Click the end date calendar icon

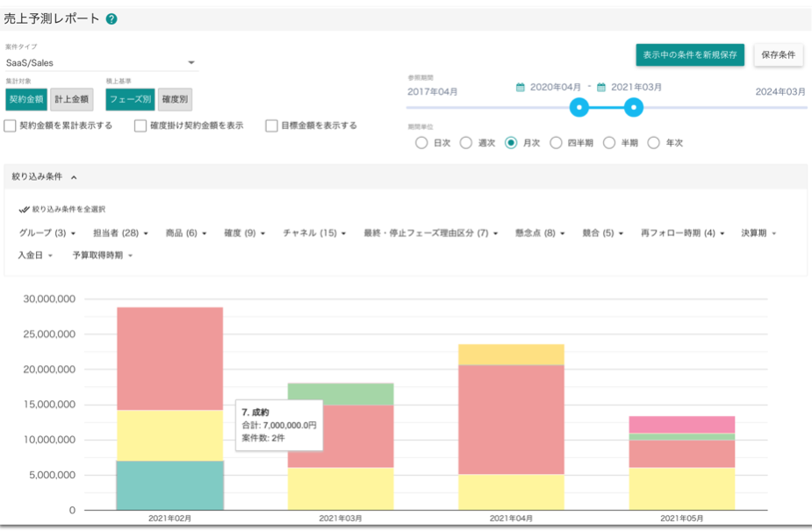601,88
